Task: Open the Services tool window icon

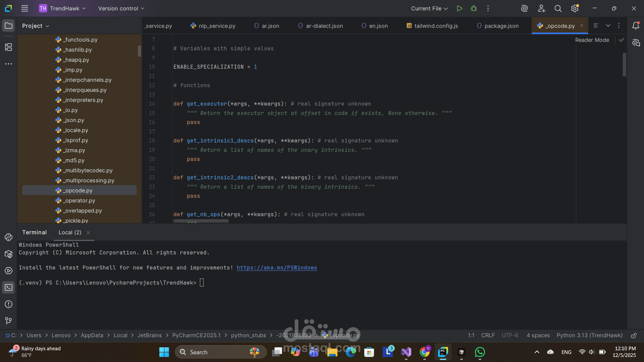Action: pyautogui.click(x=9, y=271)
